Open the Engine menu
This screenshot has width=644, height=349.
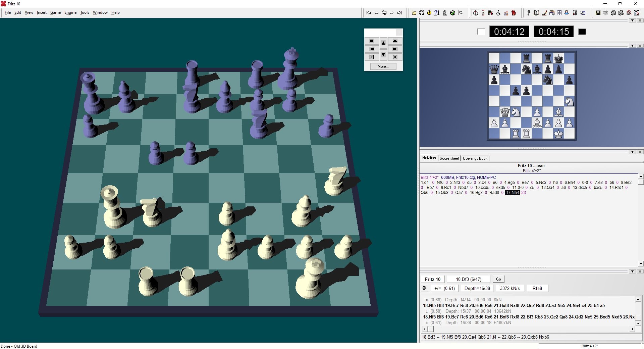[x=70, y=12]
